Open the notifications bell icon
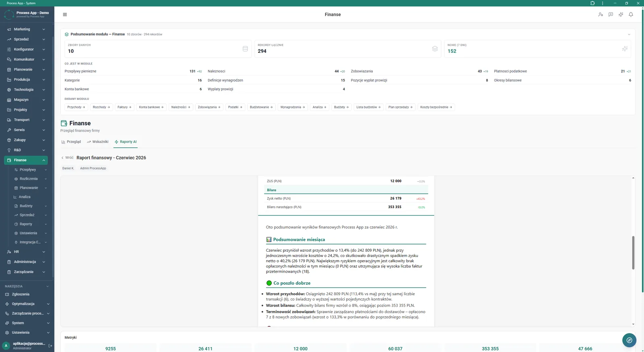The image size is (644, 352). coord(631,14)
